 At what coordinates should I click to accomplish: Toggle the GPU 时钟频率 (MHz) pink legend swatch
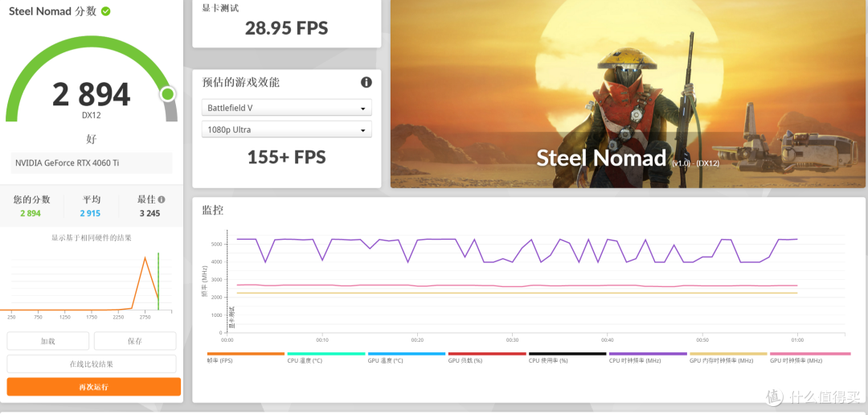coord(809,354)
